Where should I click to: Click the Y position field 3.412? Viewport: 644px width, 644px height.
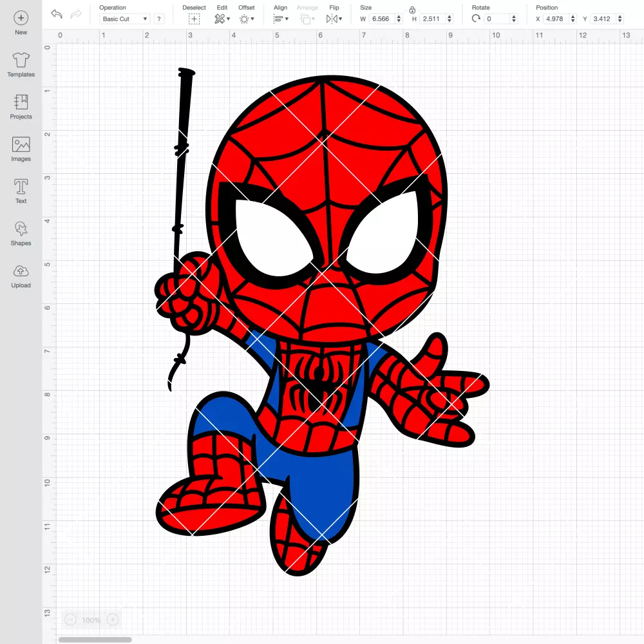pos(603,19)
